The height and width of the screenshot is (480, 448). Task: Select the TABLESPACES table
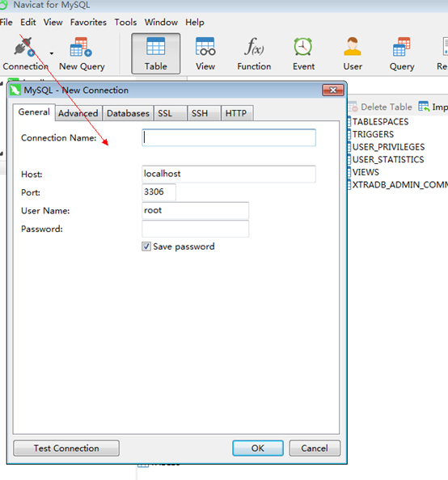click(x=380, y=122)
